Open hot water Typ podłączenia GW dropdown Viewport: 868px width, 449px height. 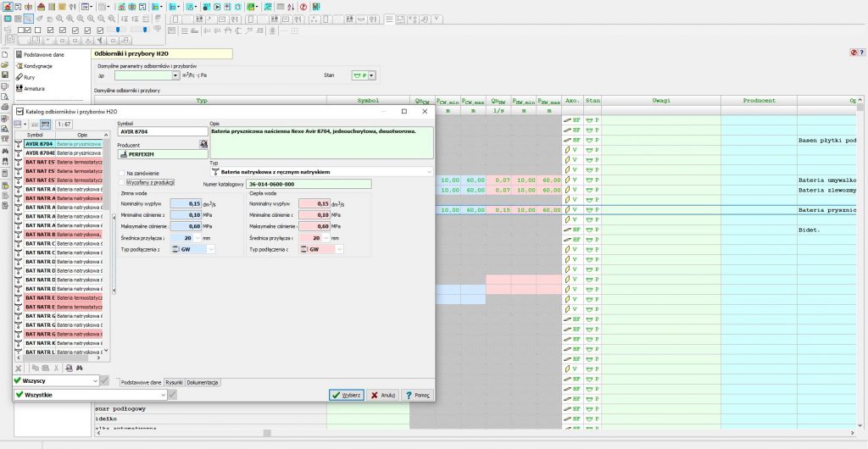coord(339,249)
